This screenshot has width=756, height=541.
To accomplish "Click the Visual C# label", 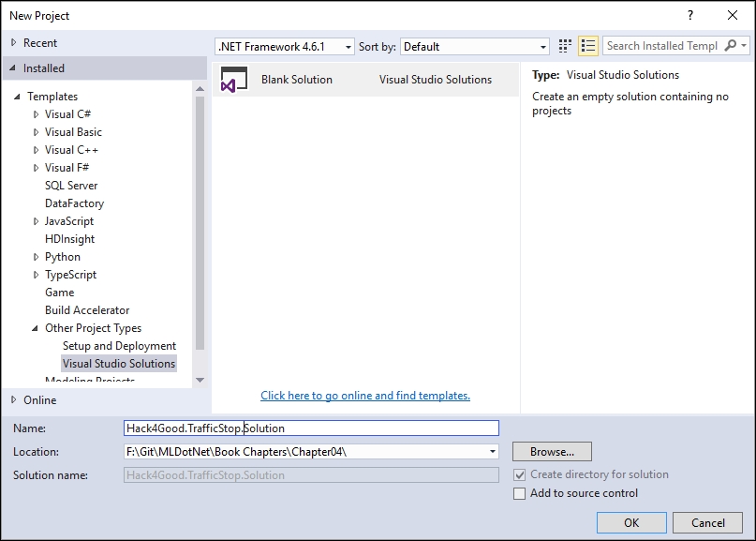I will click(x=67, y=114).
